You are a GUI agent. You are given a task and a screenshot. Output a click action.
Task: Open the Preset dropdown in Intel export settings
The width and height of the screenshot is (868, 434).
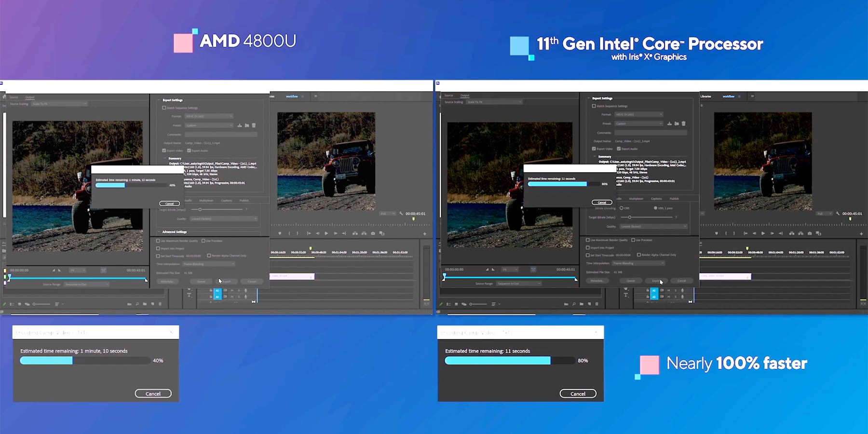pos(638,123)
